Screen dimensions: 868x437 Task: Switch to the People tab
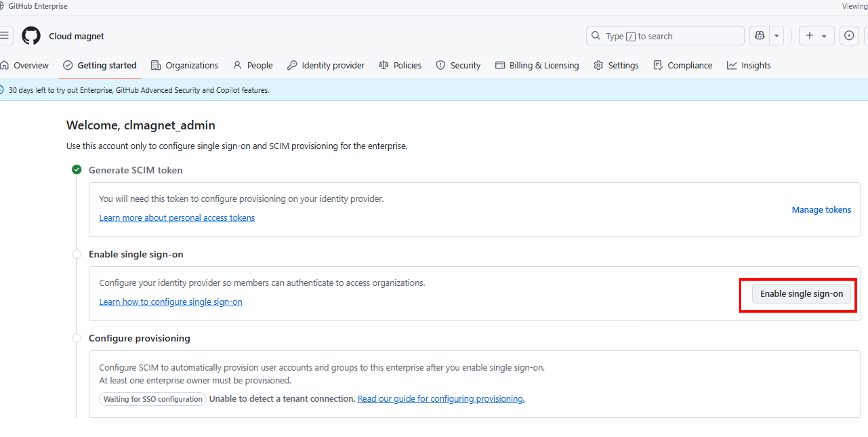252,65
